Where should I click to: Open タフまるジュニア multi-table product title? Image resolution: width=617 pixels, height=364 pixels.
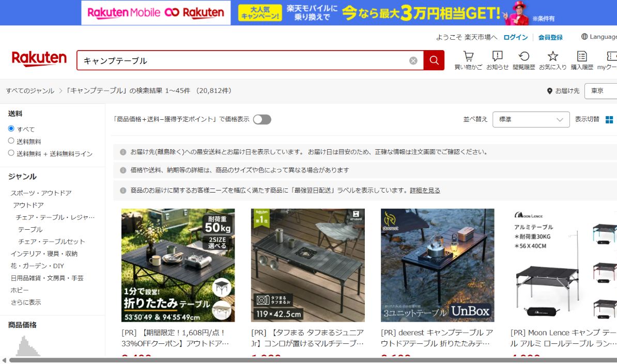point(307,338)
